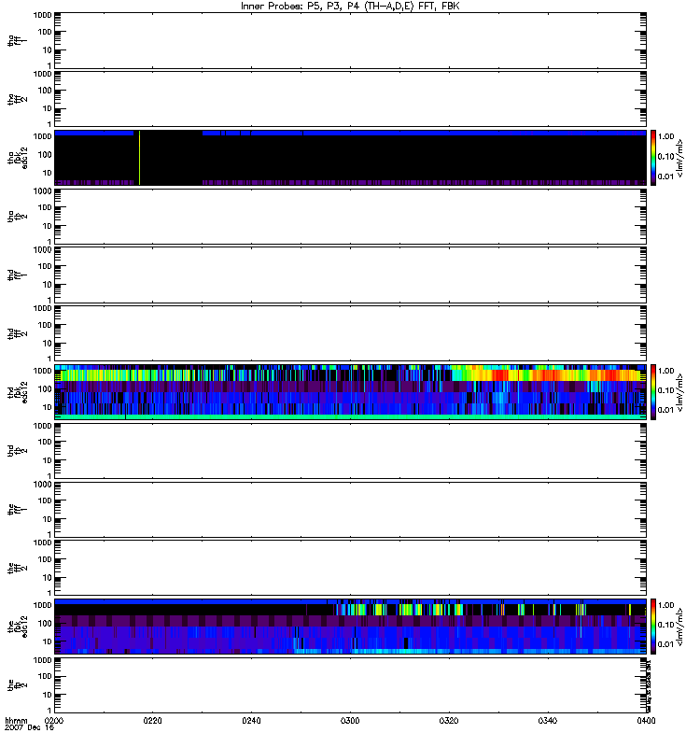Click the 10 tick label of the fbk panel

click(x=48, y=641)
